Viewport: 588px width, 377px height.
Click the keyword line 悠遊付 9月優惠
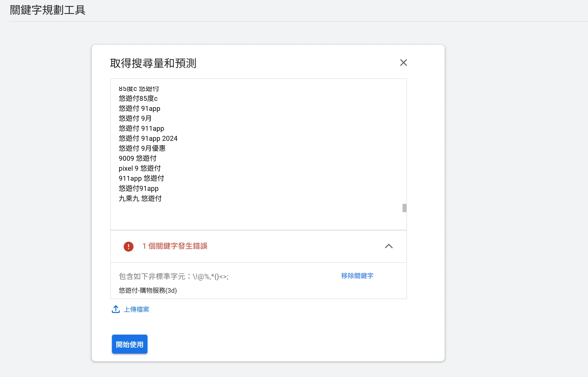[142, 148]
